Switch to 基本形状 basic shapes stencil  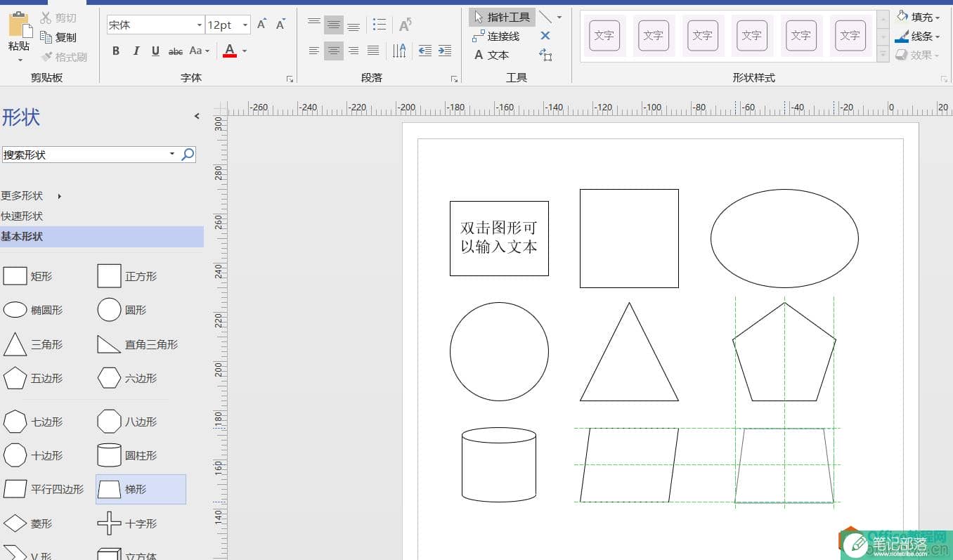pyautogui.click(x=102, y=237)
